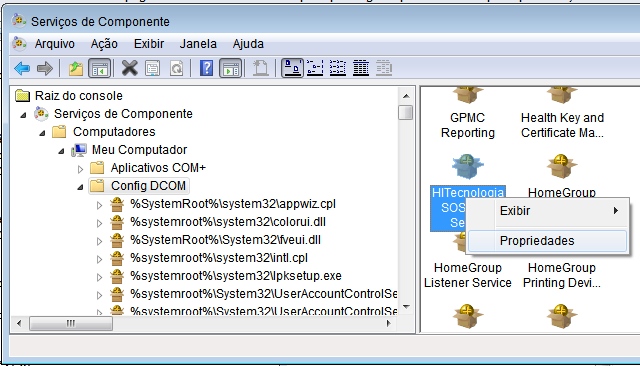The width and height of the screenshot is (640, 366).
Task: Click the Meu Computador computer icon
Action: coord(79,150)
